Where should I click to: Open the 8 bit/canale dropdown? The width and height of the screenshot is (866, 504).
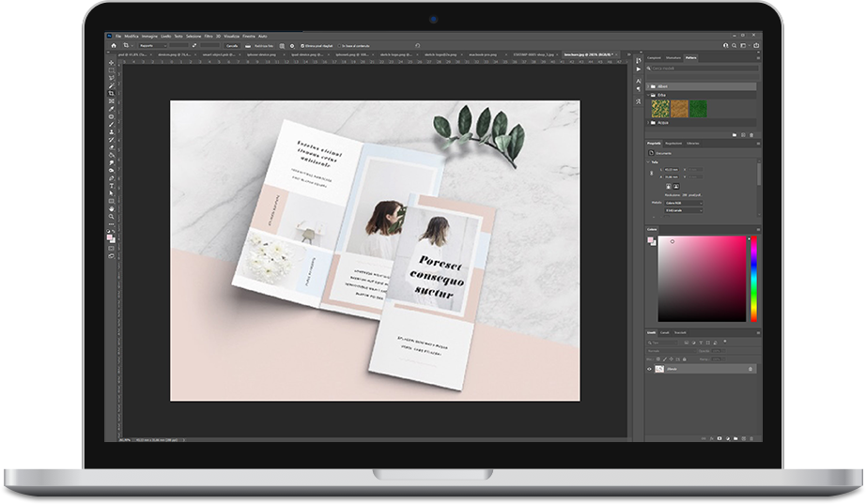click(684, 210)
